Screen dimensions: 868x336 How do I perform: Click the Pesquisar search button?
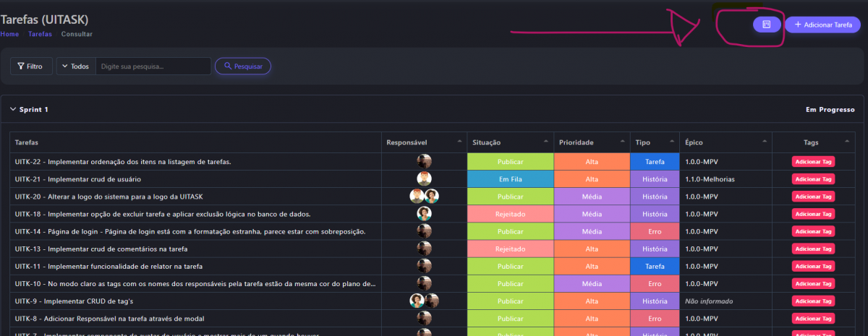pos(242,66)
